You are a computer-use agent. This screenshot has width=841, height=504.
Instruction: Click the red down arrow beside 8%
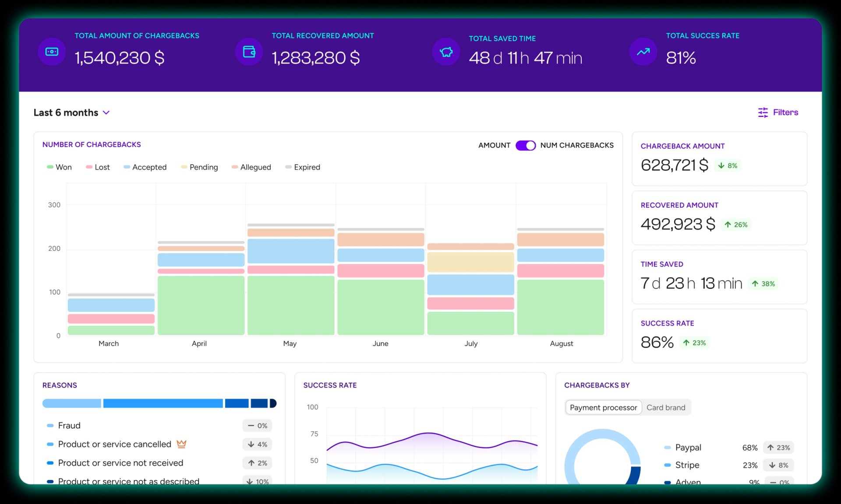[721, 166]
